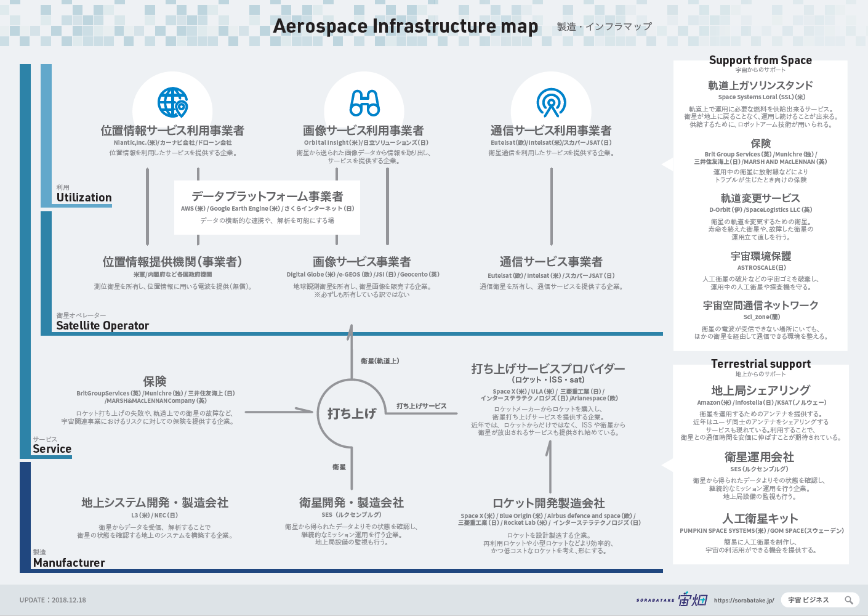Click the 位置情報提供機関(事業者) heading
868x616 pixels.
click(x=172, y=262)
